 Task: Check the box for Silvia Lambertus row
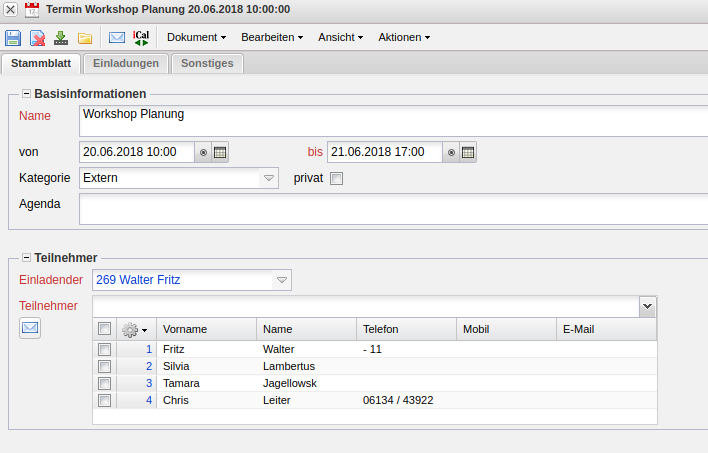point(104,367)
